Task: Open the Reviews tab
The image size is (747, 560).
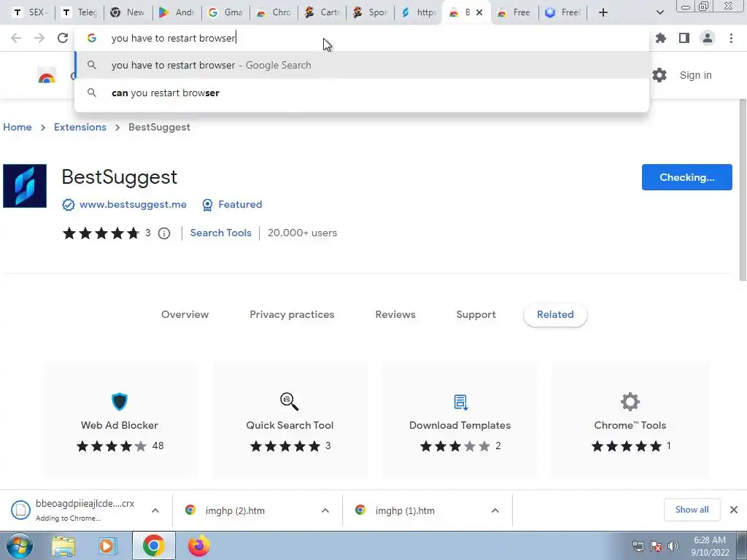Action: coord(395,315)
